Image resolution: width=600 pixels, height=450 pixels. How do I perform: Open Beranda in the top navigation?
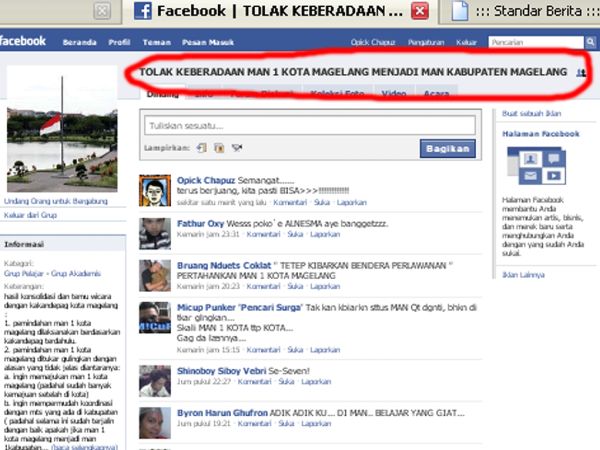[80, 42]
